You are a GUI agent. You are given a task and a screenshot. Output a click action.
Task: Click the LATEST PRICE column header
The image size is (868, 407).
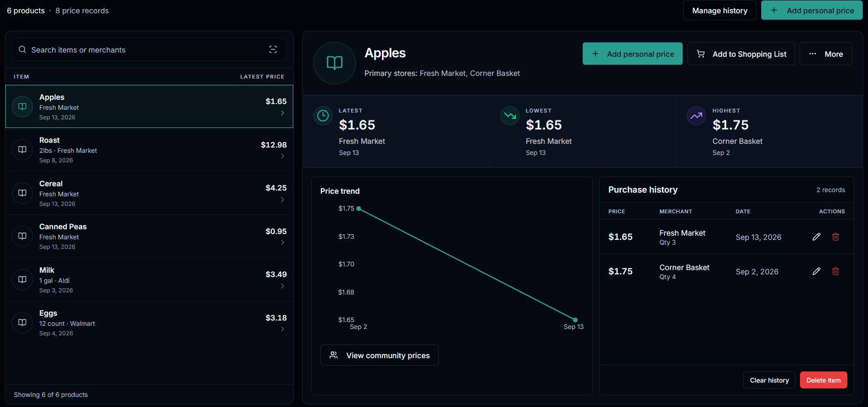coord(262,76)
